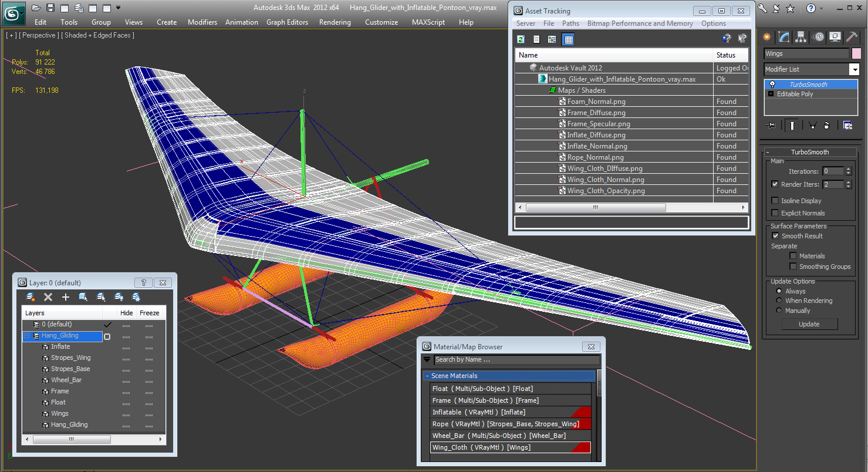
Task: Enable Separate by Materials checkbox
Action: [x=793, y=256]
